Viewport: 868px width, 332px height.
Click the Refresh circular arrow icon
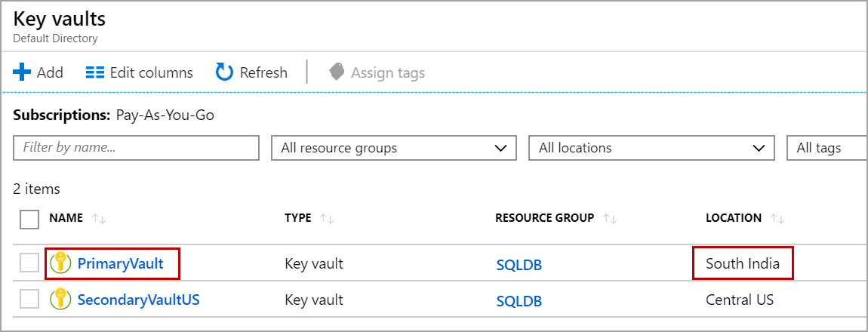225,72
